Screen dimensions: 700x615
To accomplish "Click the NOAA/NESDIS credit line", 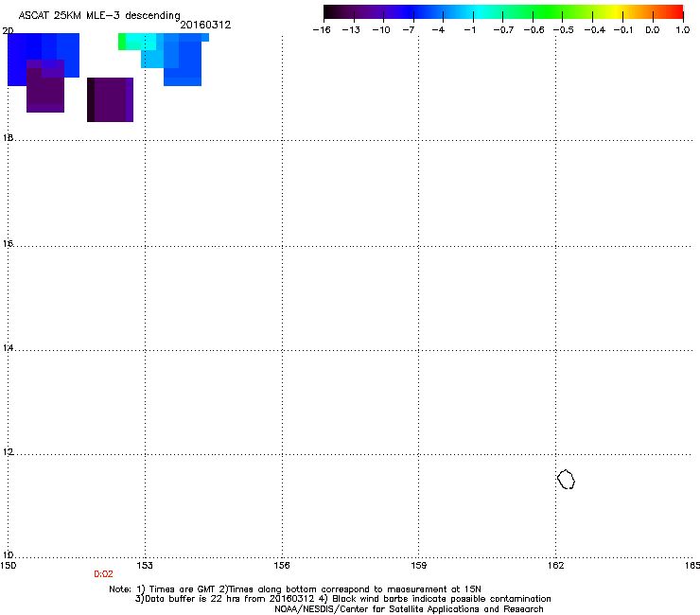I will click(x=409, y=609).
